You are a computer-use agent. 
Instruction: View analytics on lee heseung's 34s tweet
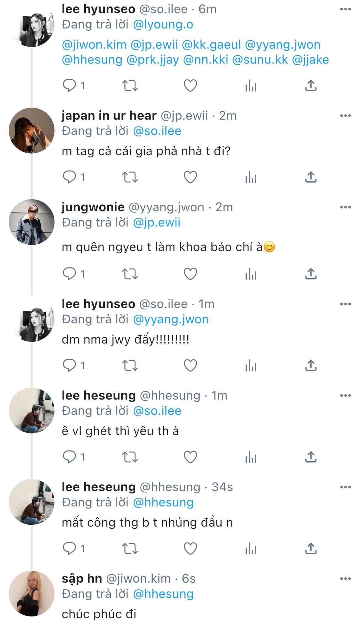click(251, 548)
